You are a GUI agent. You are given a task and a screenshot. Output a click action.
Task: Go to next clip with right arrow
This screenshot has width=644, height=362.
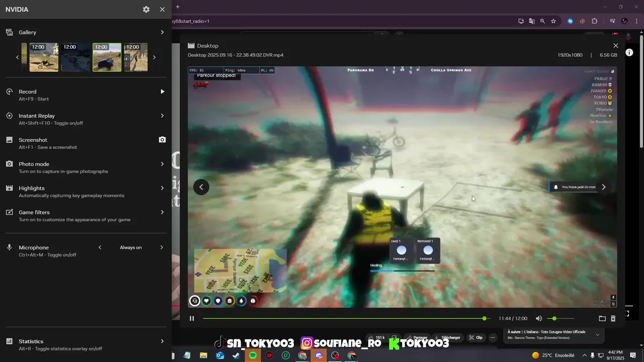pyautogui.click(x=604, y=187)
